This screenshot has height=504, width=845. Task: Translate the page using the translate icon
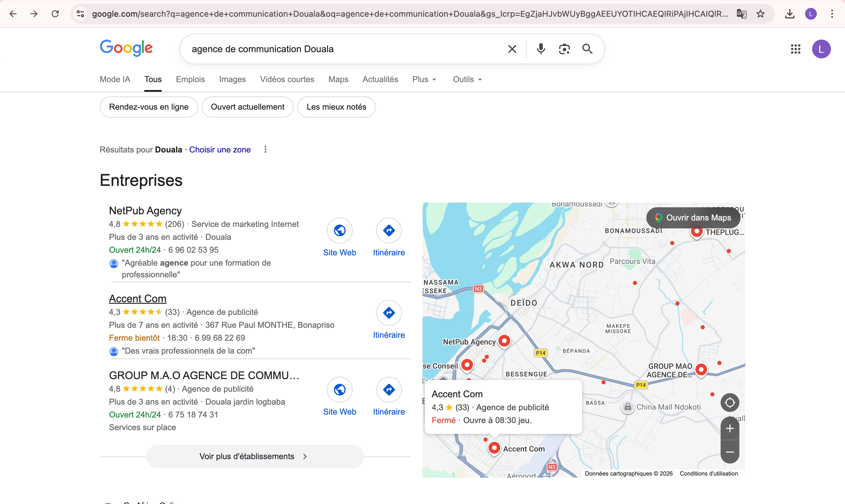pos(741,14)
